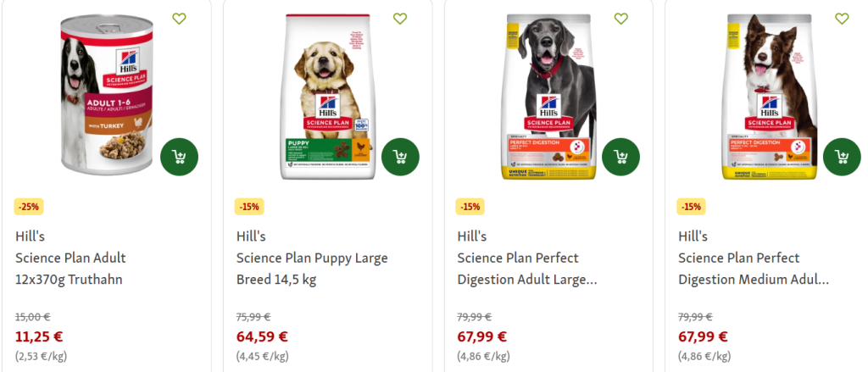Open Science Plan Adult 12x370g Truthahn link
The height and width of the screenshot is (372, 868).
click(71, 269)
